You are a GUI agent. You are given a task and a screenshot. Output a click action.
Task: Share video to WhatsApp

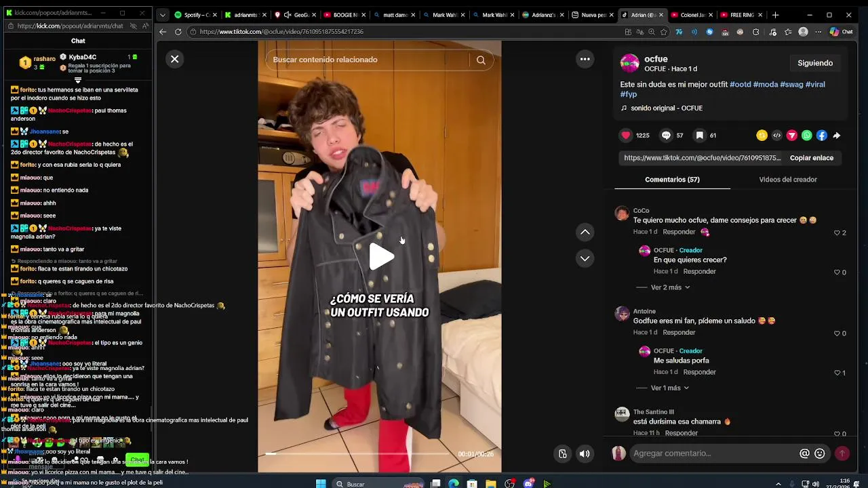pyautogui.click(x=806, y=136)
